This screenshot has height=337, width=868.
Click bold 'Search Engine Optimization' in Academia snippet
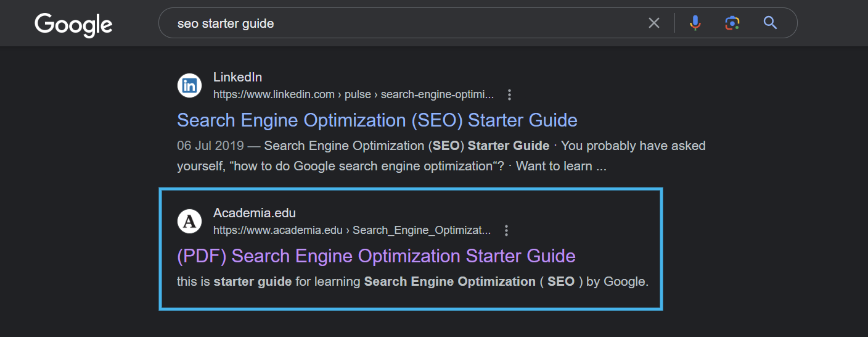(449, 282)
